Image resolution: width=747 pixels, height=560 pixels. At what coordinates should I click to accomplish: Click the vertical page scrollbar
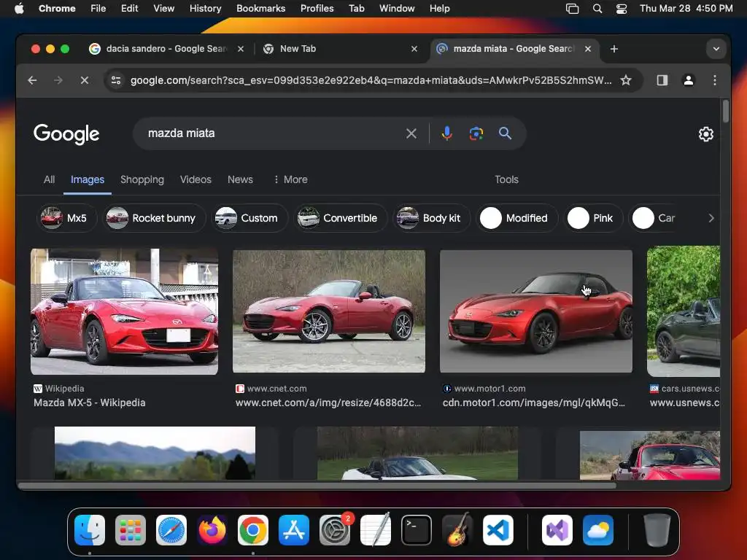tap(725, 112)
